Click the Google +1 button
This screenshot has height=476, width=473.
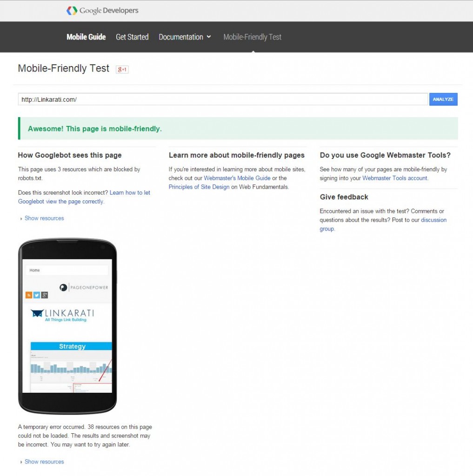point(122,69)
